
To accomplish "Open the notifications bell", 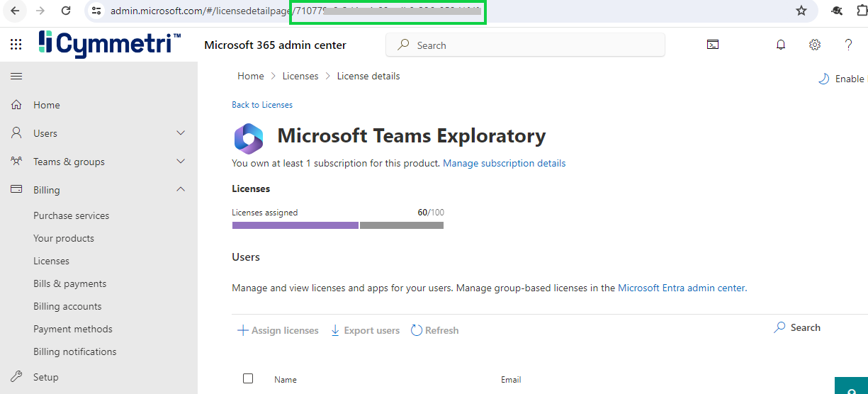I will (781, 45).
